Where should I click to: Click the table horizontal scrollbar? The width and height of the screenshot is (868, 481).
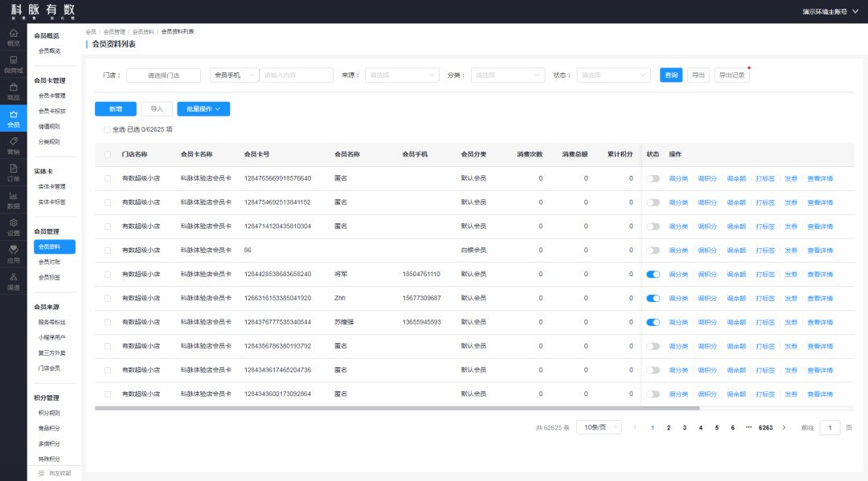pos(397,408)
